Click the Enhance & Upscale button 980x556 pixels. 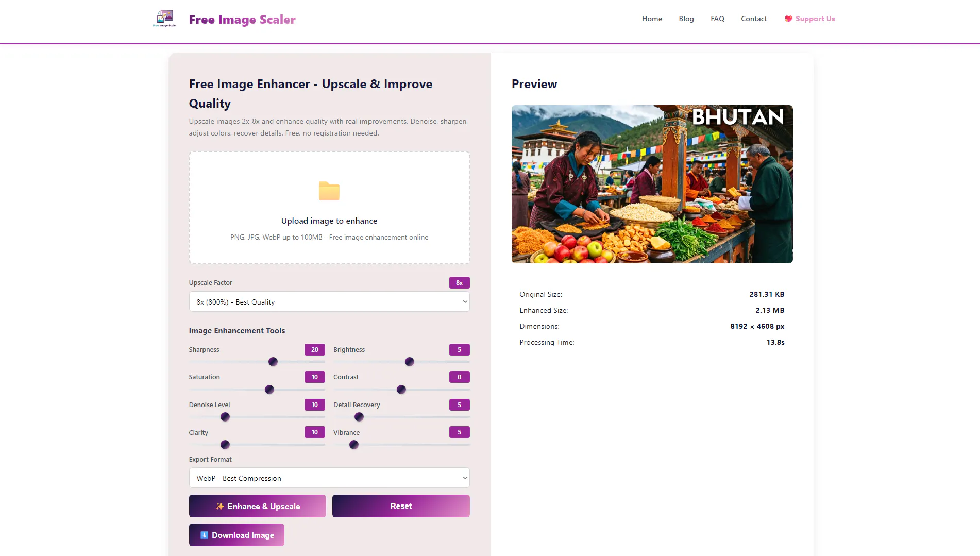pos(257,506)
